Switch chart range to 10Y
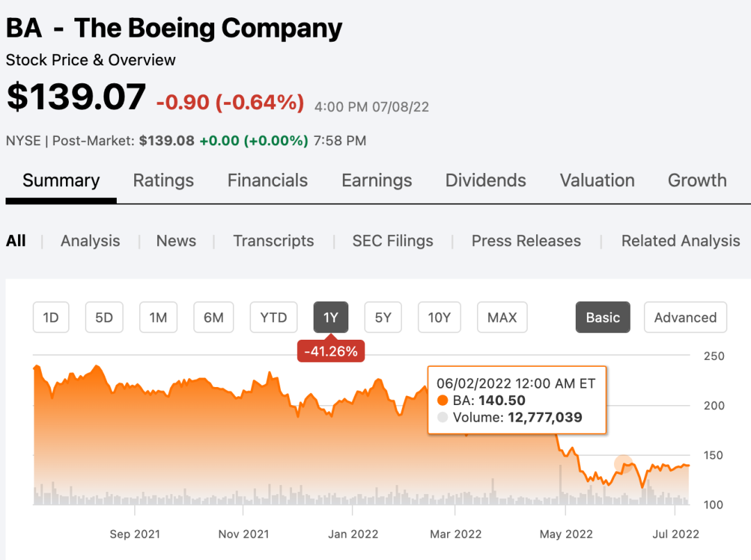751x560 pixels. (x=439, y=318)
